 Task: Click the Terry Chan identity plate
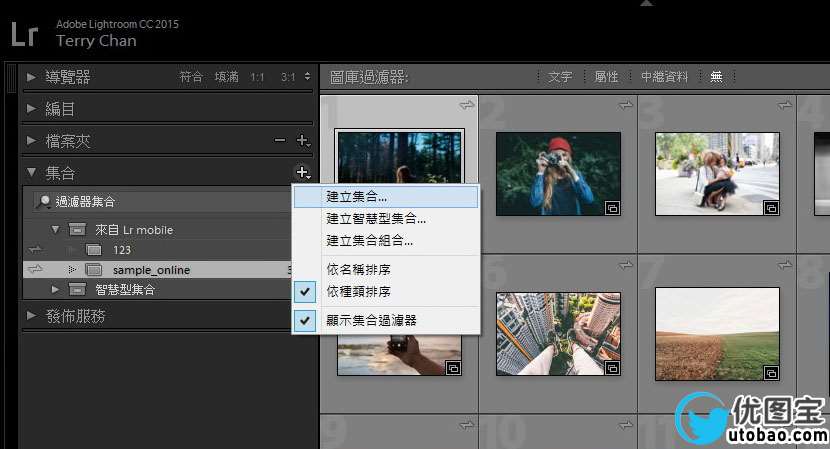coord(96,41)
